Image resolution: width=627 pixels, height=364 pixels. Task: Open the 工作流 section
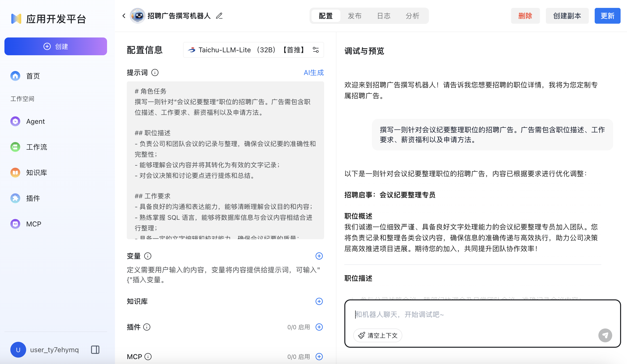pyautogui.click(x=36, y=147)
